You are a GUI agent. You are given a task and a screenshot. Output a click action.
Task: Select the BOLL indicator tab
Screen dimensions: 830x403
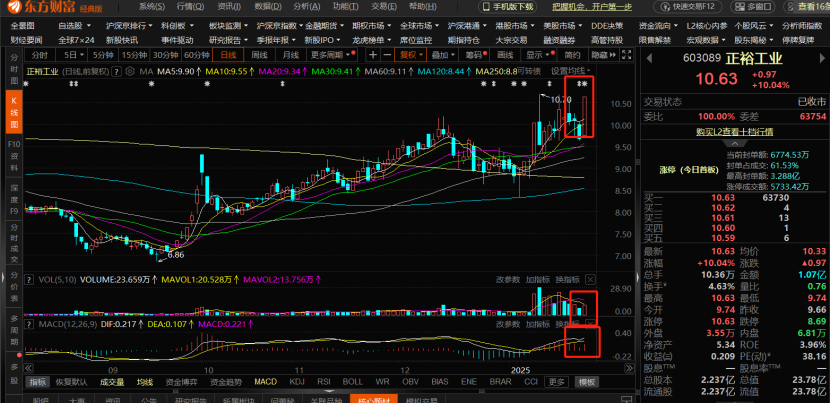click(x=353, y=381)
